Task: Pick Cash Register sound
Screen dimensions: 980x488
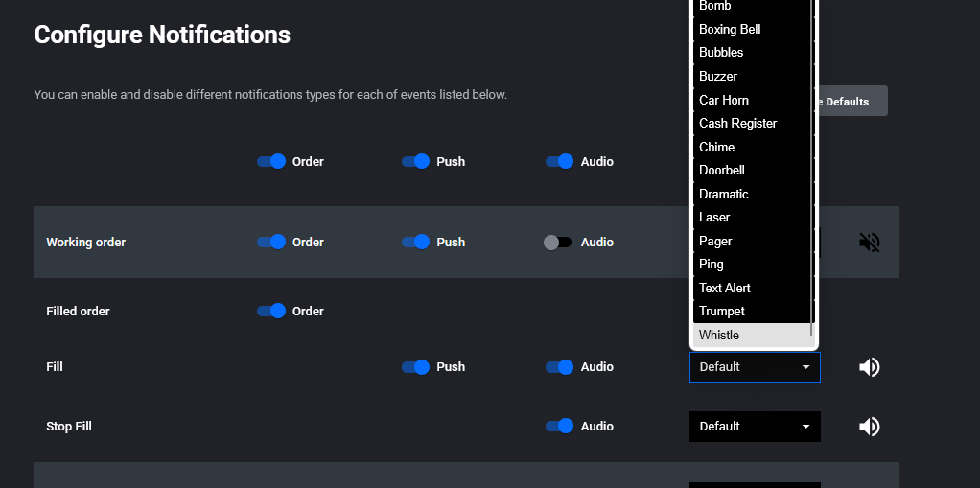Action: 751,123
